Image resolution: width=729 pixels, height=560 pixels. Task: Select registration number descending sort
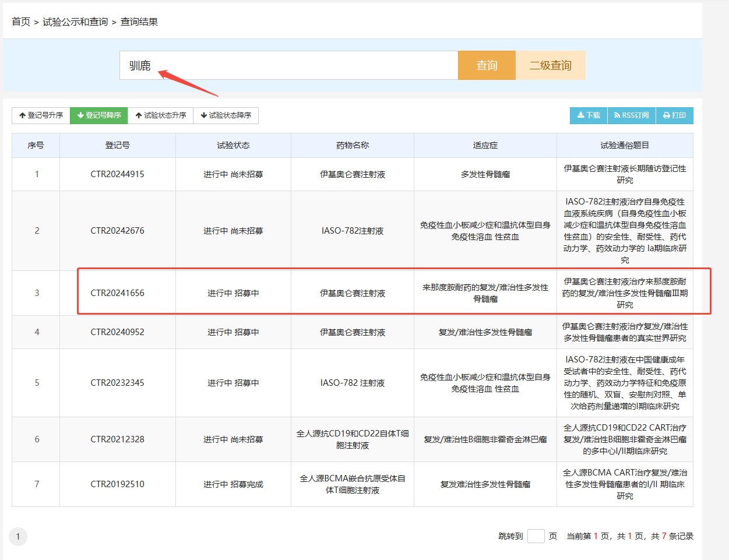99,115
